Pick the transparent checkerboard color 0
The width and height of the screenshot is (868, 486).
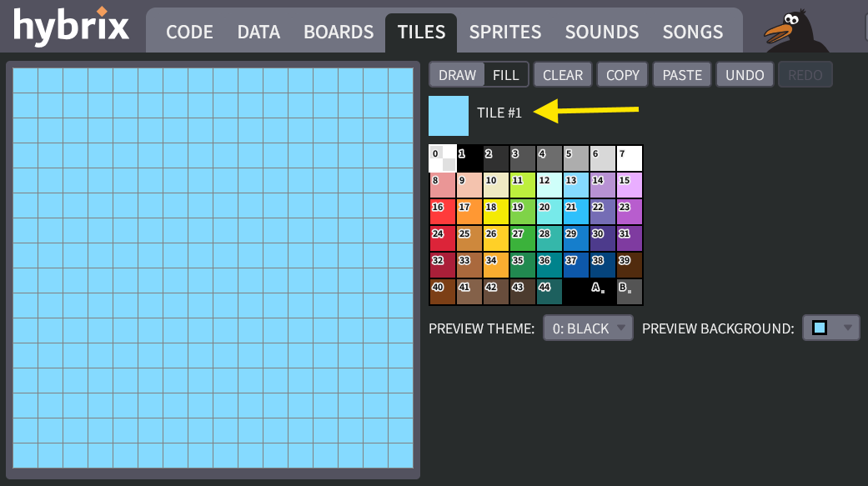(x=442, y=158)
